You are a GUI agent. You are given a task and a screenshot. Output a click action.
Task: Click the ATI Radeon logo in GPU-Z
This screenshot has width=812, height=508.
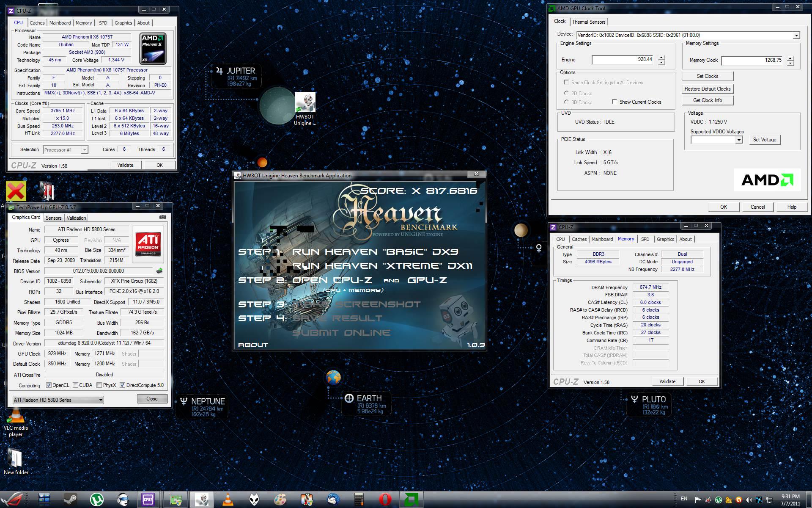pyautogui.click(x=148, y=244)
